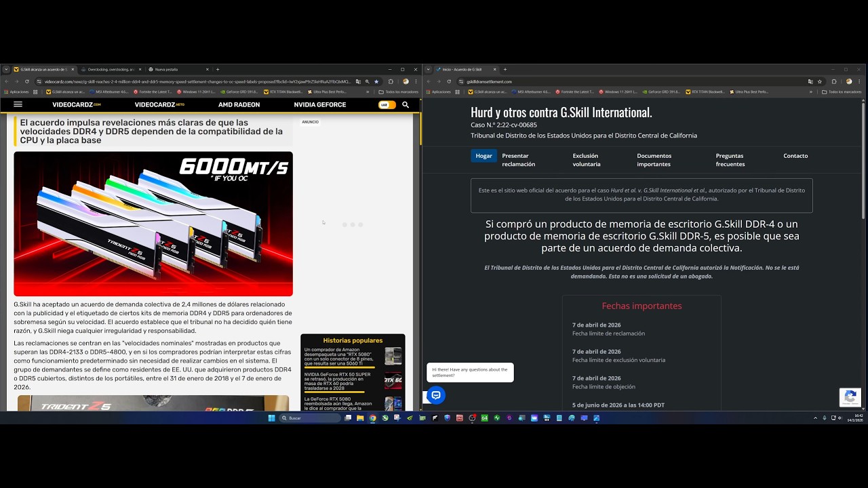The width and height of the screenshot is (868, 488).
Task: Open the blue chat bubble widget
Action: point(436,395)
